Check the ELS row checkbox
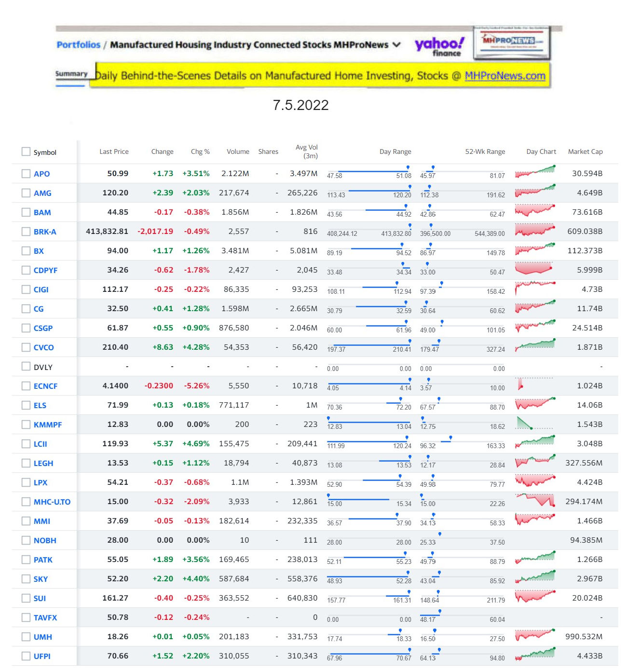626x672 pixels. point(26,405)
